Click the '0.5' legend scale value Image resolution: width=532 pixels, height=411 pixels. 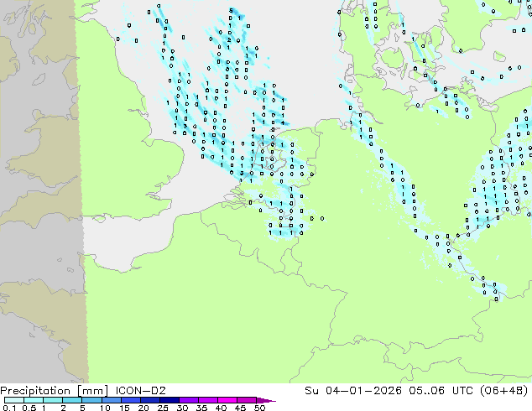coord(29,408)
